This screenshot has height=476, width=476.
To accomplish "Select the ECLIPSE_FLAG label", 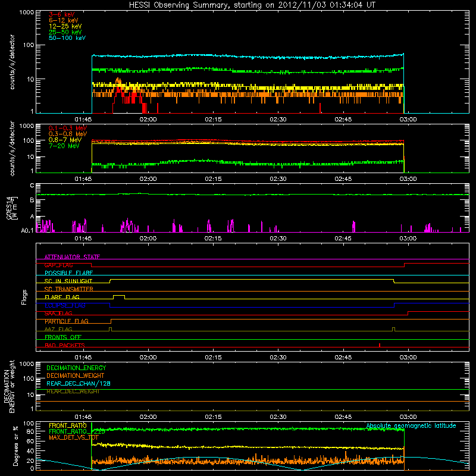I will tap(65, 305).
